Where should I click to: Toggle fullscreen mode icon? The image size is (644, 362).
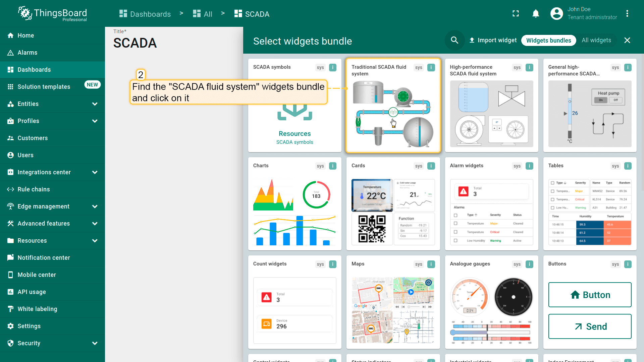[x=516, y=13]
